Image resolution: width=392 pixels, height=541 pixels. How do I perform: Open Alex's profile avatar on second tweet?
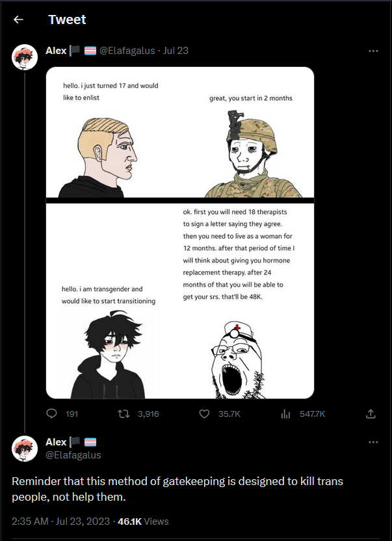tap(25, 449)
